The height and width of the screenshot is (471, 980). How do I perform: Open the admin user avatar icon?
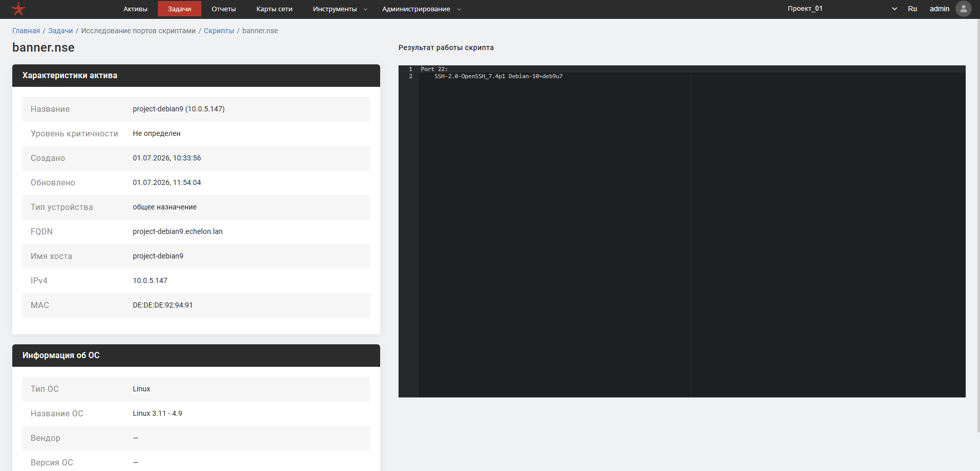[x=963, y=9]
